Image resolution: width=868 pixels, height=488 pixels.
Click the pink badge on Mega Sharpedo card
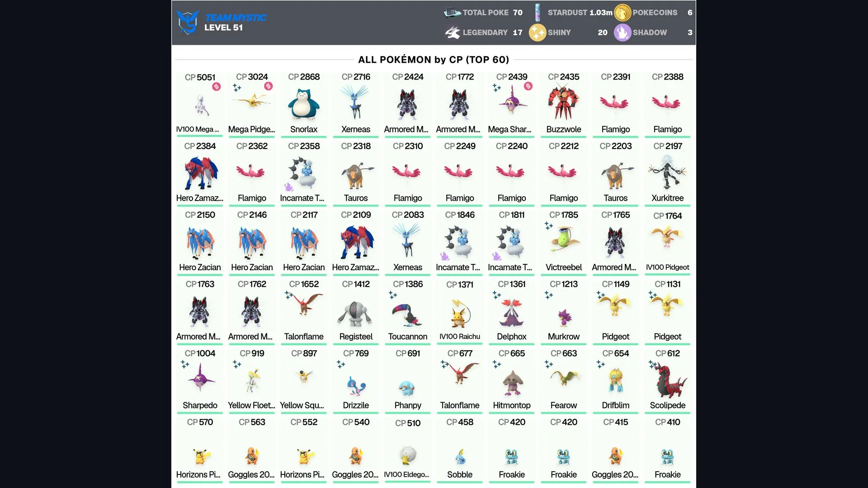[528, 86]
